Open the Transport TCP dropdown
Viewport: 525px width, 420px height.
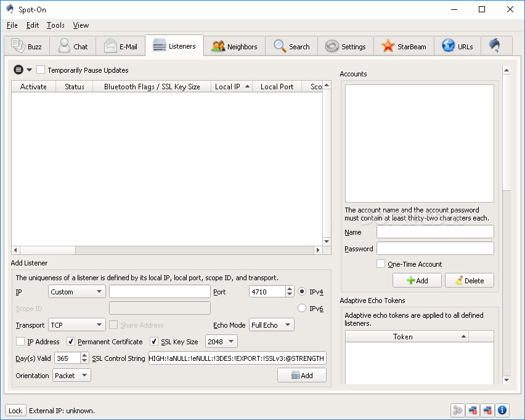click(76, 325)
